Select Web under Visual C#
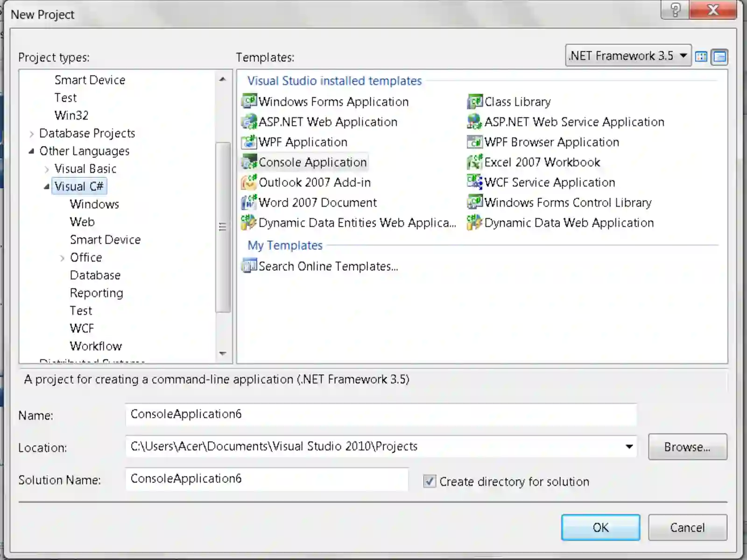Screen dimensions: 747x560 82,222
